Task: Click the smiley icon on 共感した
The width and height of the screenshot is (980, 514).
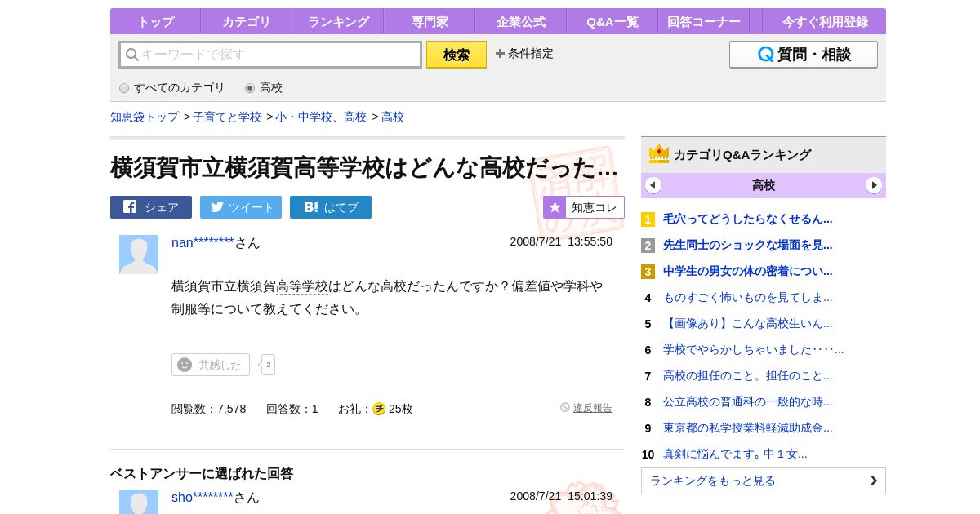Action: tap(185, 365)
